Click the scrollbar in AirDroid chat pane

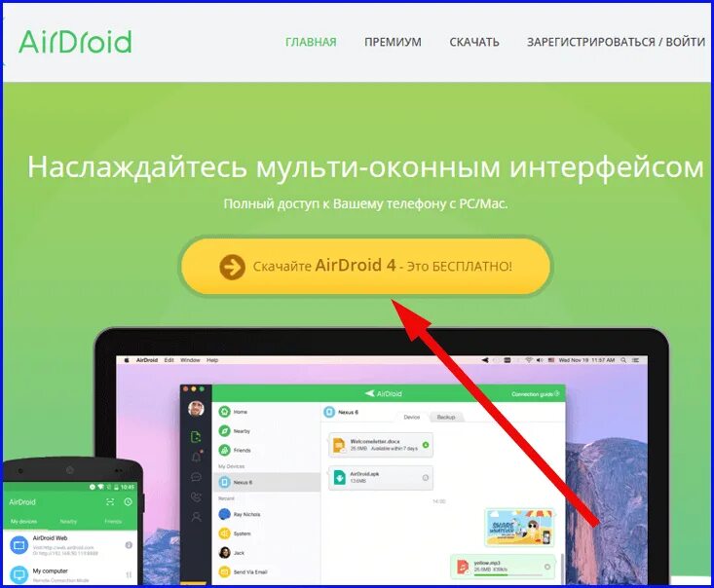click(x=562, y=569)
